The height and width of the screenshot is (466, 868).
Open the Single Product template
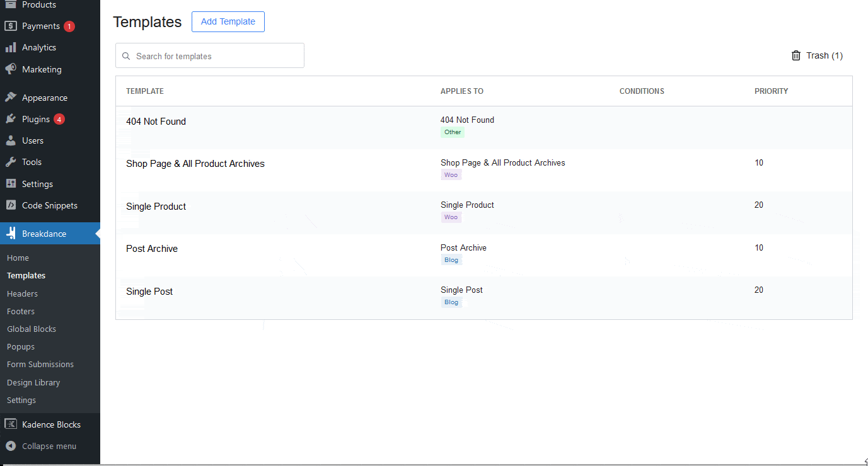tap(156, 207)
